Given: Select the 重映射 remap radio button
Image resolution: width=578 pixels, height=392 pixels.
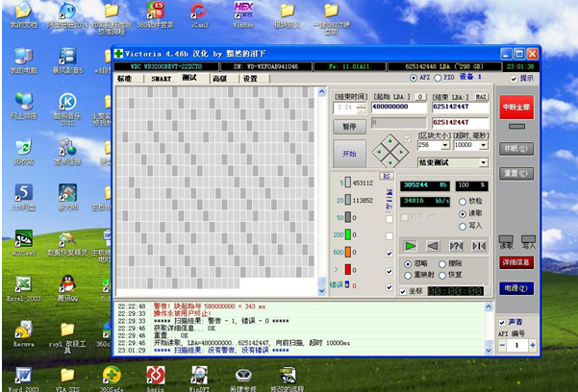Looking at the screenshot, I should (x=408, y=275).
